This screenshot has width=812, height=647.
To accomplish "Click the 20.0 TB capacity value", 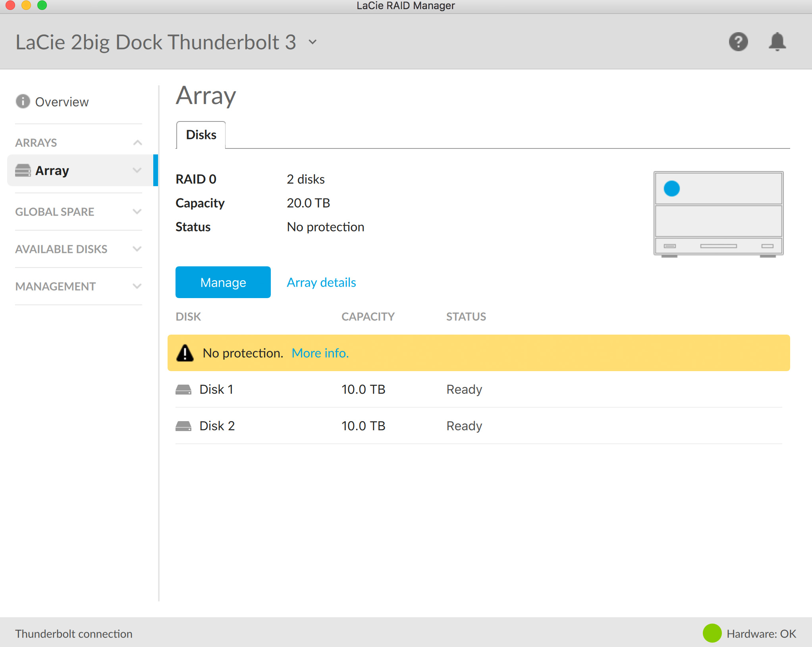I will tap(308, 203).
